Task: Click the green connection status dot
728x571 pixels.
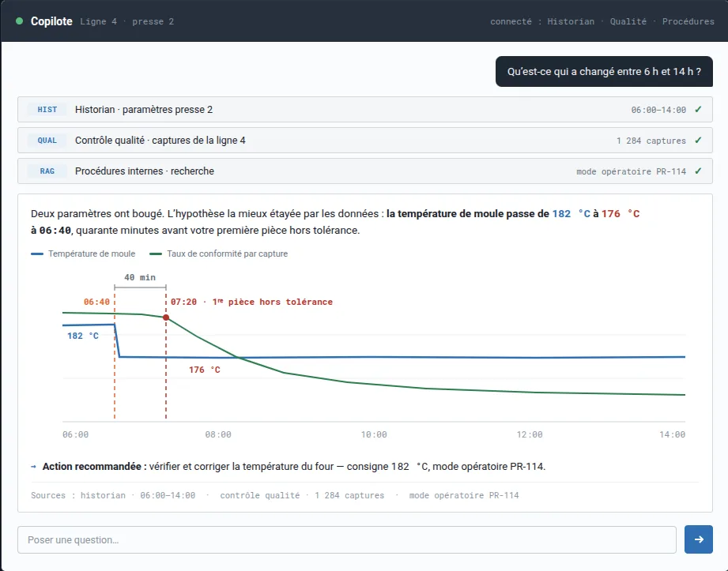Action: [x=20, y=21]
